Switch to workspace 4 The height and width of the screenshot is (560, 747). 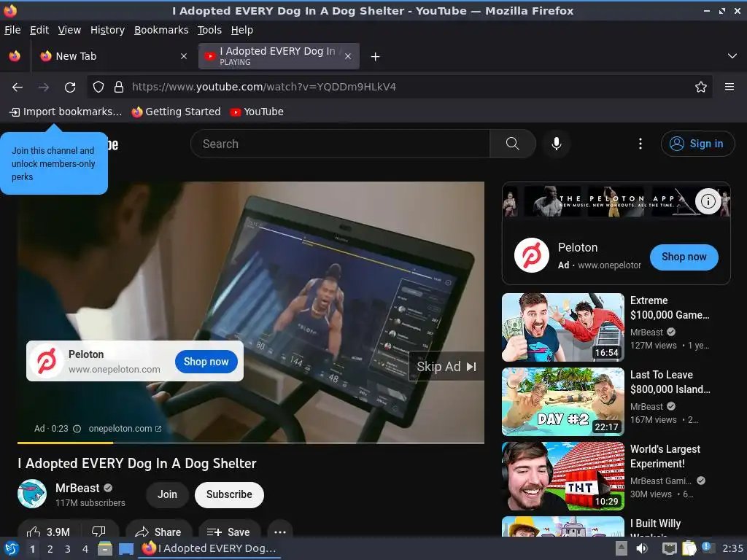tap(85, 549)
